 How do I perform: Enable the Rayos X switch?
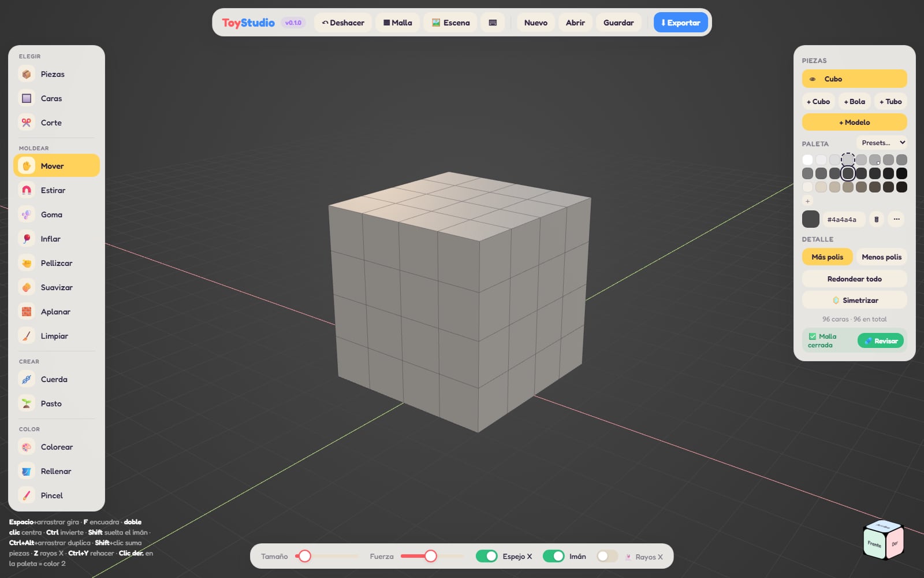click(607, 556)
